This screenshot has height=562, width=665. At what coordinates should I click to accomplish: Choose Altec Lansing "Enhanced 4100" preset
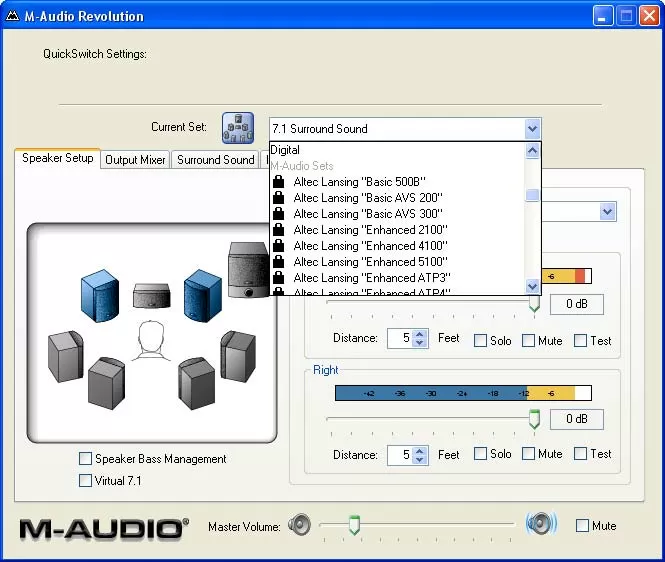397,246
